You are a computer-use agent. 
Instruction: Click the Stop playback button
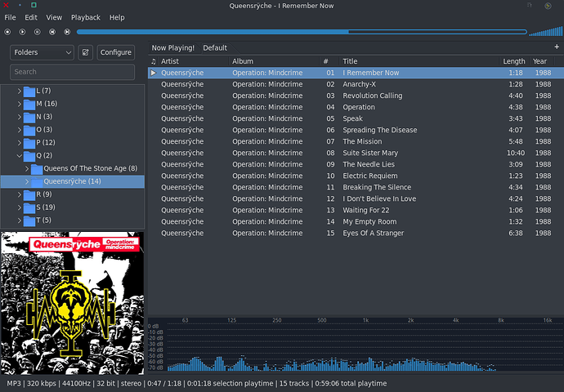8,32
